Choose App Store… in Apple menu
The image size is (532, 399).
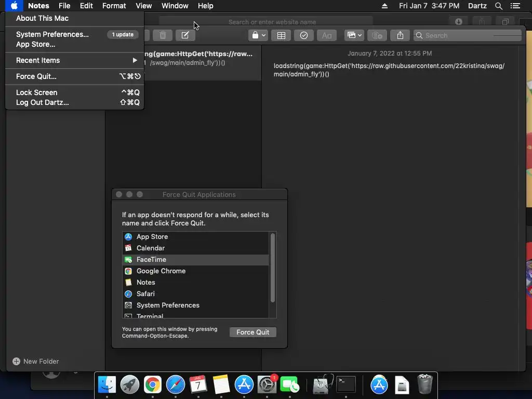pyautogui.click(x=75, y=44)
